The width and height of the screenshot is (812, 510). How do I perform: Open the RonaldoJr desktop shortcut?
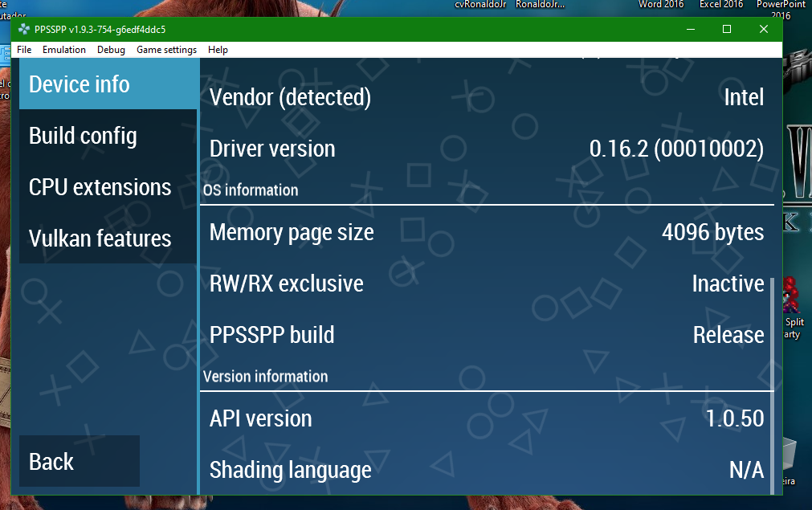pyautogui.click(x=539, y=4)
